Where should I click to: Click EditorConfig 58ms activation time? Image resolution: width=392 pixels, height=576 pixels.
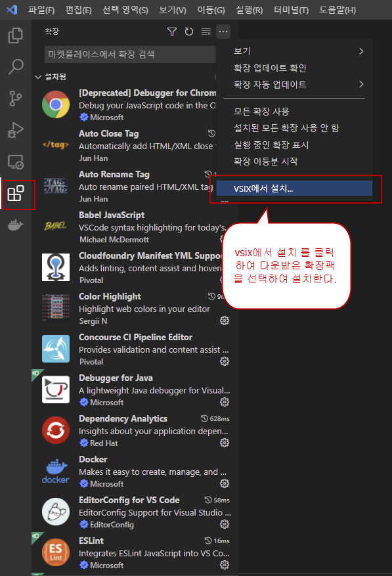pos(217,500)
